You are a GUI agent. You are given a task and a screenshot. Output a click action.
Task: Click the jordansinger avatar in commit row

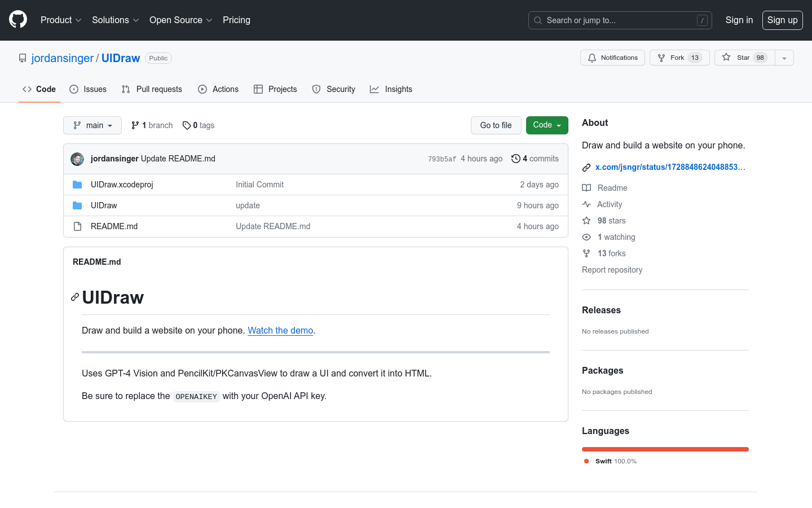[x=77, y=159]
